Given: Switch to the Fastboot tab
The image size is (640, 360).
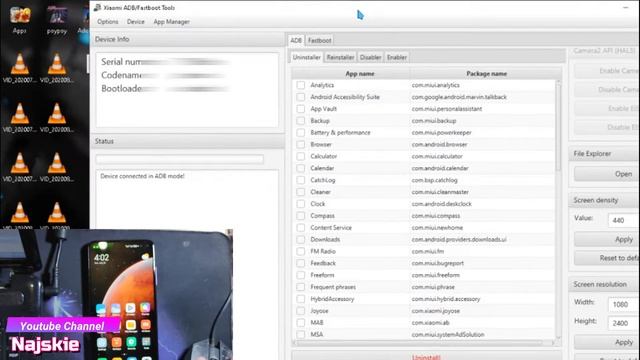Looking at the screenshot, I should point(320,40).
